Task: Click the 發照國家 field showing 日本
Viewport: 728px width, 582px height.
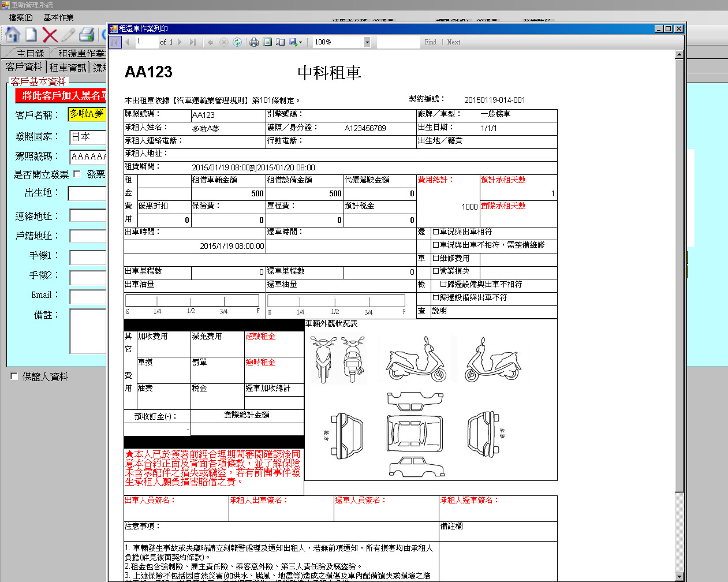Action: [88, 137]
